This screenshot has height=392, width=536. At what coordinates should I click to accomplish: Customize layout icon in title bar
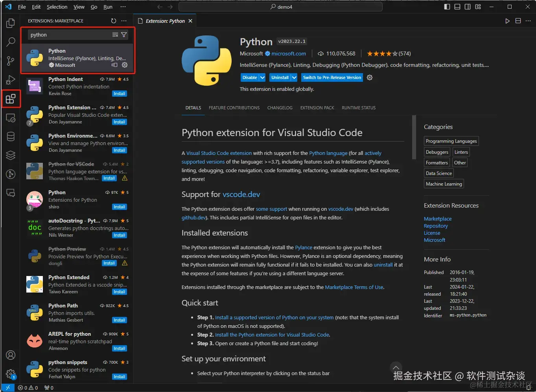[x=478, y=7]
